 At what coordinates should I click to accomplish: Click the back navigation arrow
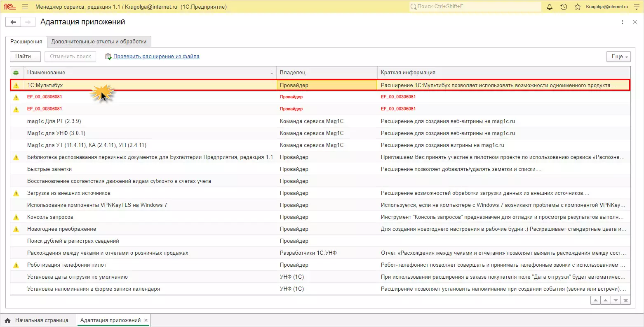tap(13, 22)
